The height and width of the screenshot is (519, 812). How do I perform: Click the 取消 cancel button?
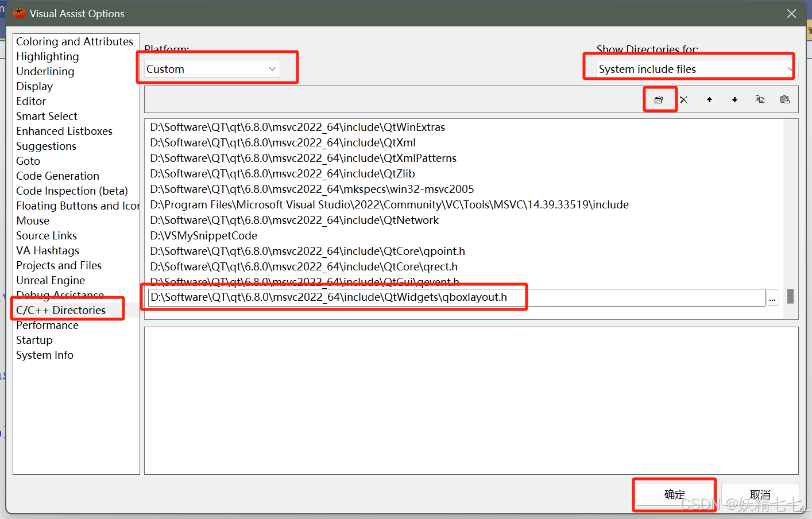tap(760, 494)
